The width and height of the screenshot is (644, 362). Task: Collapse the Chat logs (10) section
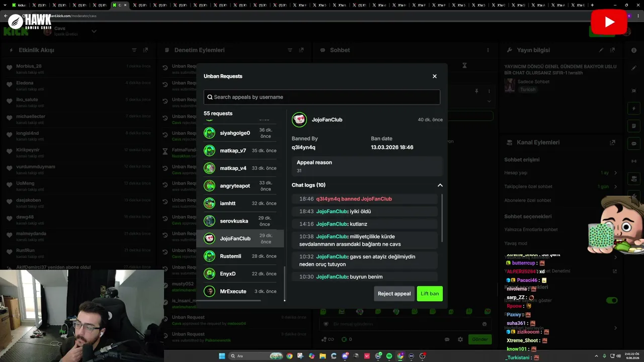(x=440, y=185)
